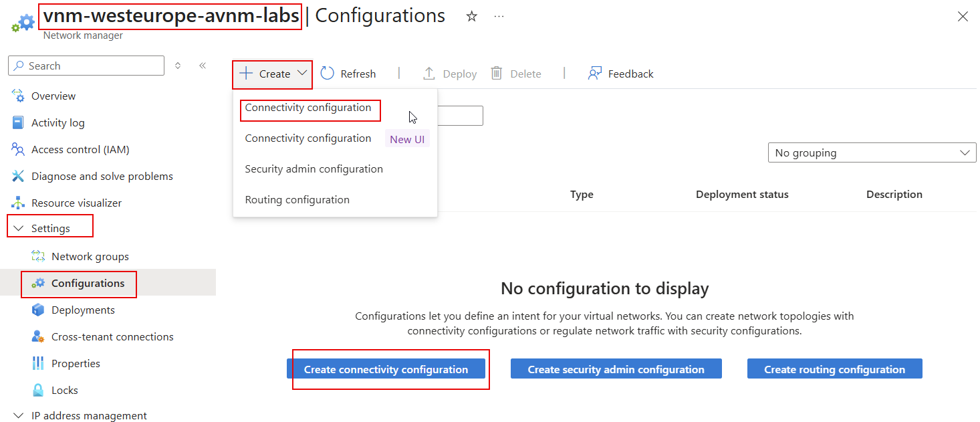Open the Network groups settings
The image size is (980, 422).
coord(89,256)
